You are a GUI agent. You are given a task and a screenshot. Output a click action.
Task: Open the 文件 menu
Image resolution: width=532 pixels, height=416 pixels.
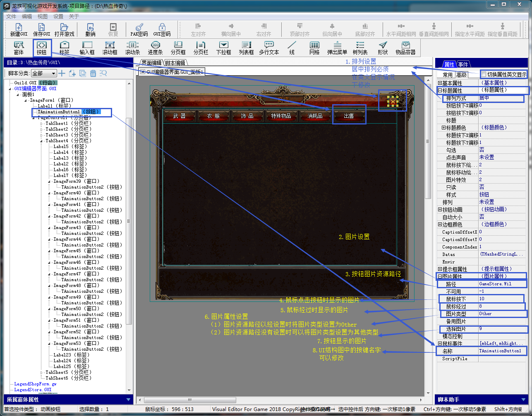point(11,17)
